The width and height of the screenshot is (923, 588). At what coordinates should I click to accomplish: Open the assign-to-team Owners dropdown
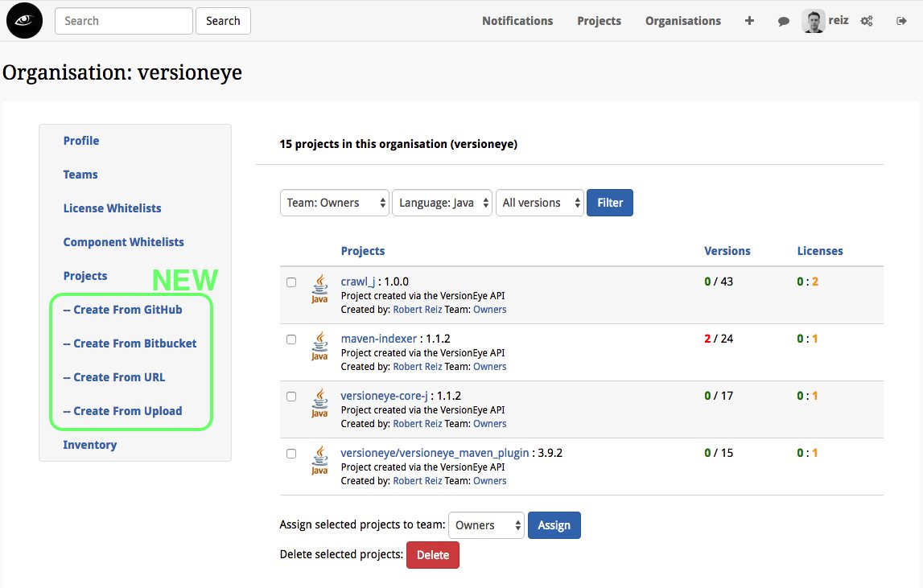[x=486, y=525]
